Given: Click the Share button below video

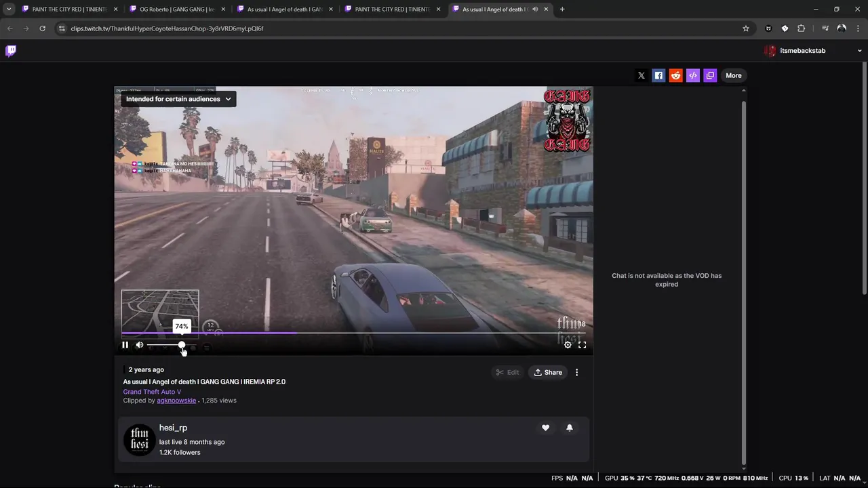Looking at the screenshot, I should (x=548, y=372).
